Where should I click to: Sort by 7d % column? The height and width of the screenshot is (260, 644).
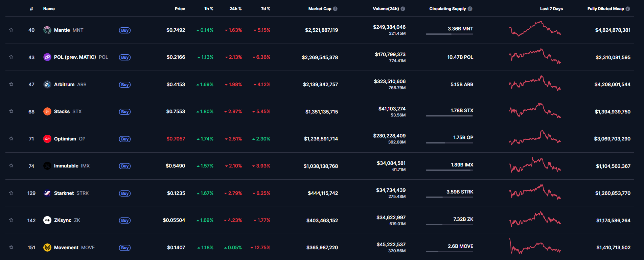(266, 9)
